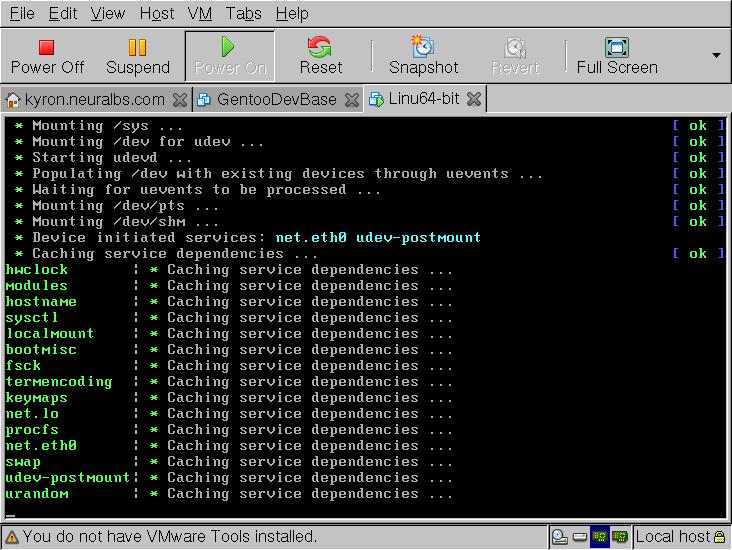The width and height of the screenshot is (732, 550).
Task: Close the Linu64-bit tab
Action: point(474,99)
